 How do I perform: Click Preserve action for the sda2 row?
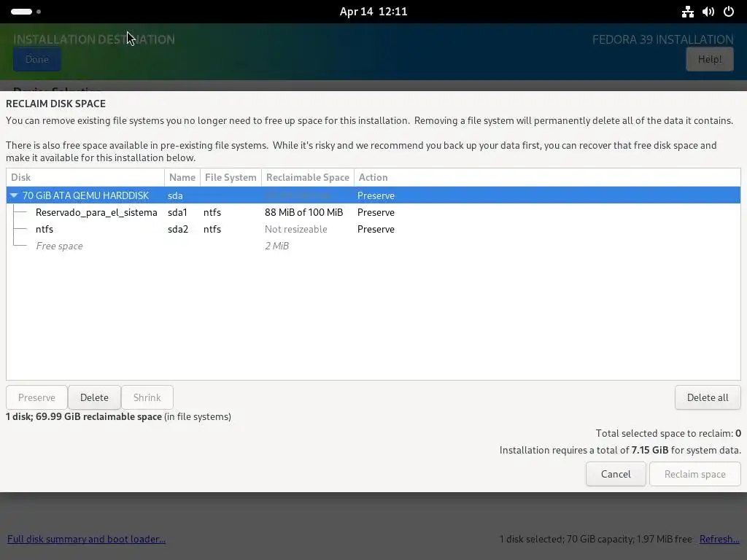coord(376,229)
